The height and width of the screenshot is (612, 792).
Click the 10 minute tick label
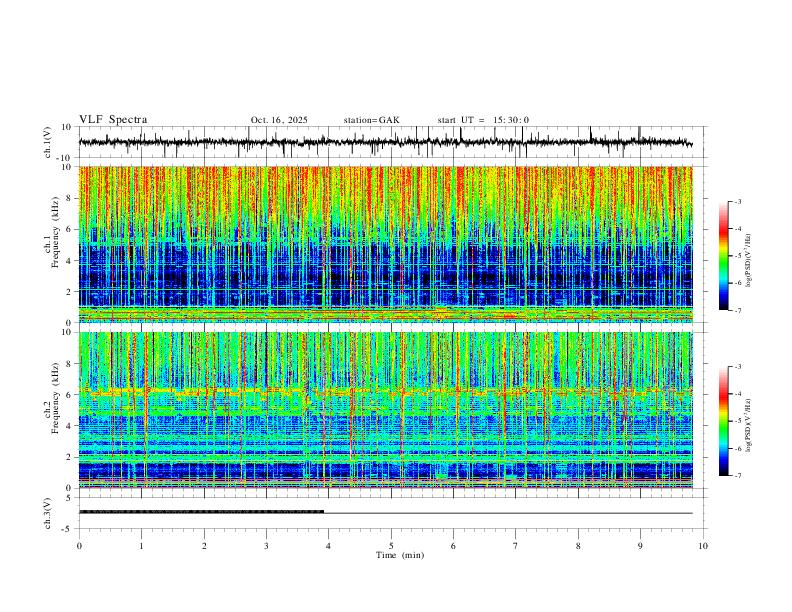point(703,546)
